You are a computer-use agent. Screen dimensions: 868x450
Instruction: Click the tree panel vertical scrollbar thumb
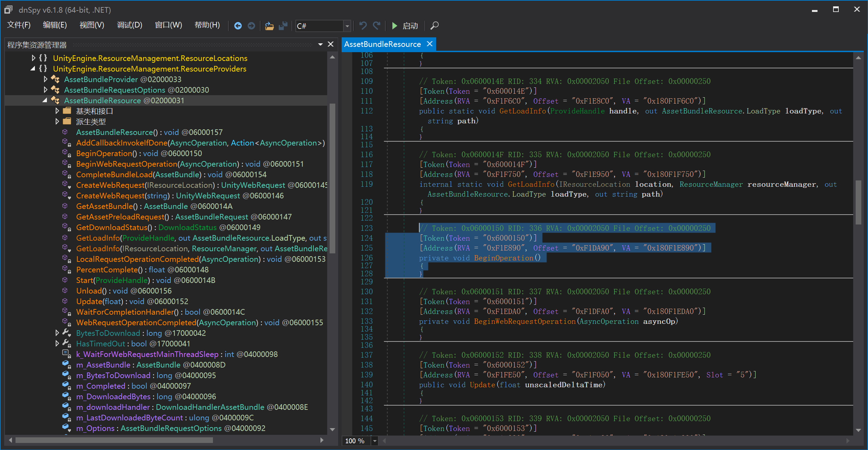pos(332,178)
